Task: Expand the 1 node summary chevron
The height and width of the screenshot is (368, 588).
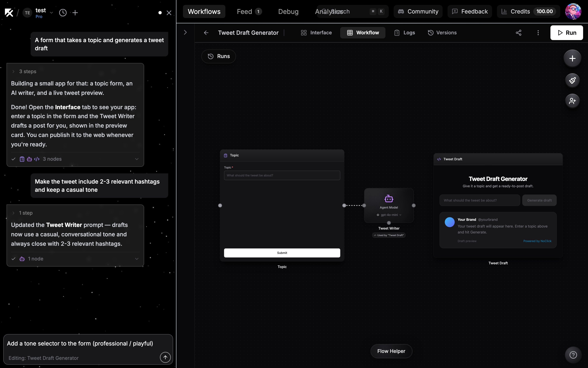Action: pyautogui.click(x=137, y=259)
